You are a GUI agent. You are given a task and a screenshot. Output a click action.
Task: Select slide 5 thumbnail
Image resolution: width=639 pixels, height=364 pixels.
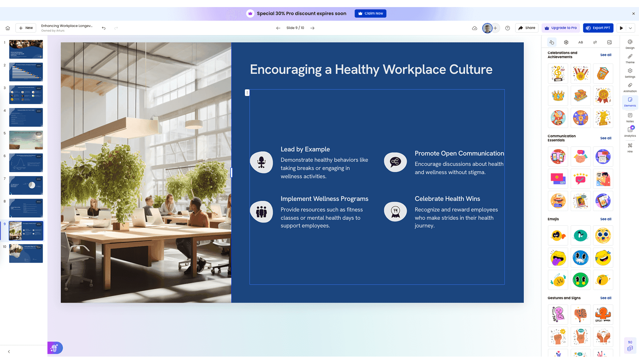click(26, 140)
